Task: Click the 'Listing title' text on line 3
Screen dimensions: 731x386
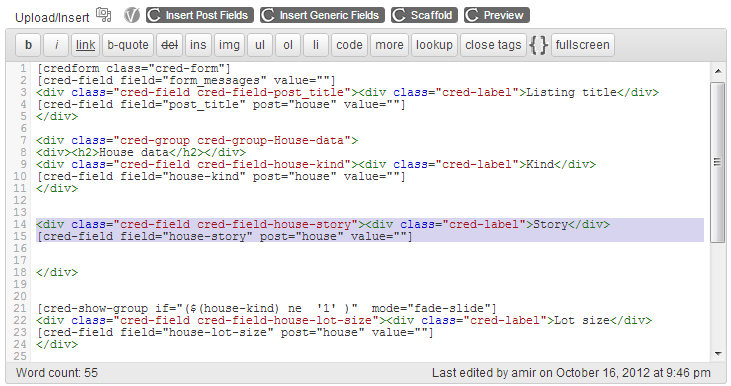Action: click(x=572, y=92)
